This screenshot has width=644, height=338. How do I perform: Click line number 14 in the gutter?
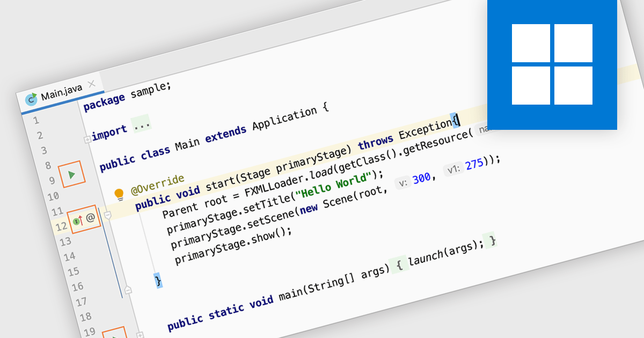pos(69,256)
